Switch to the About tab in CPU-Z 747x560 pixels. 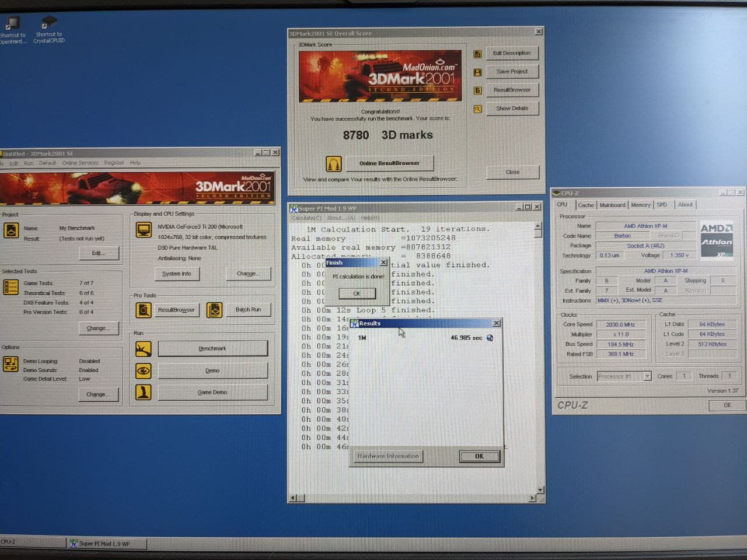point(685,205)
